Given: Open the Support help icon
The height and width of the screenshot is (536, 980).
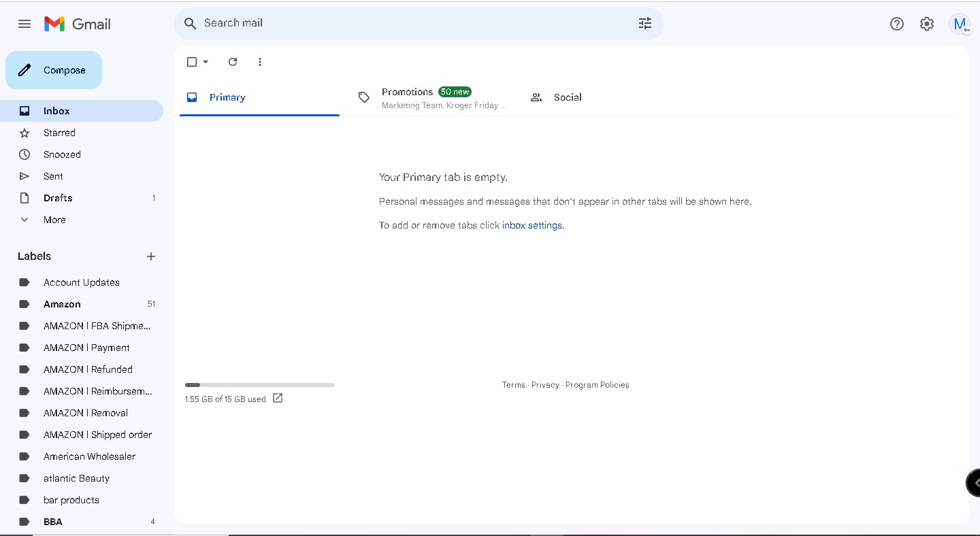Looking at the screenshot, I should [897, 24].
